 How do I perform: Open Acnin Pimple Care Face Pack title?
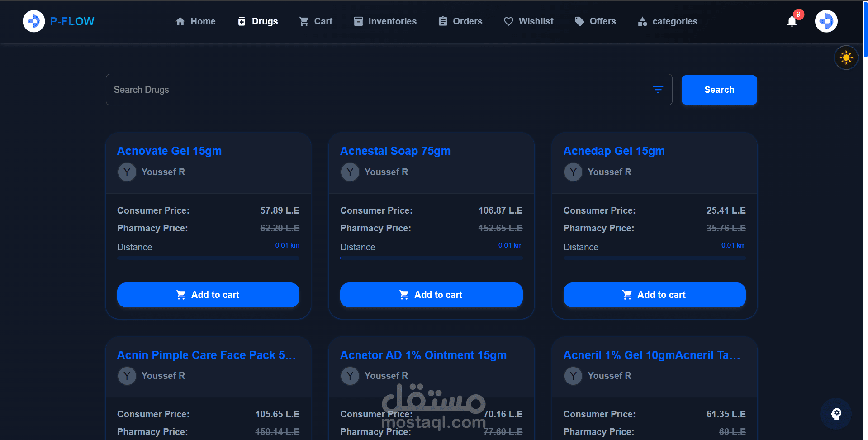207,355
